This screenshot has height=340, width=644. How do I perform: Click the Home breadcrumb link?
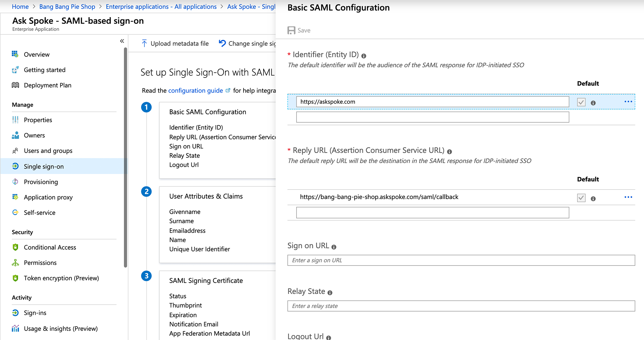(x=20, y=6)
